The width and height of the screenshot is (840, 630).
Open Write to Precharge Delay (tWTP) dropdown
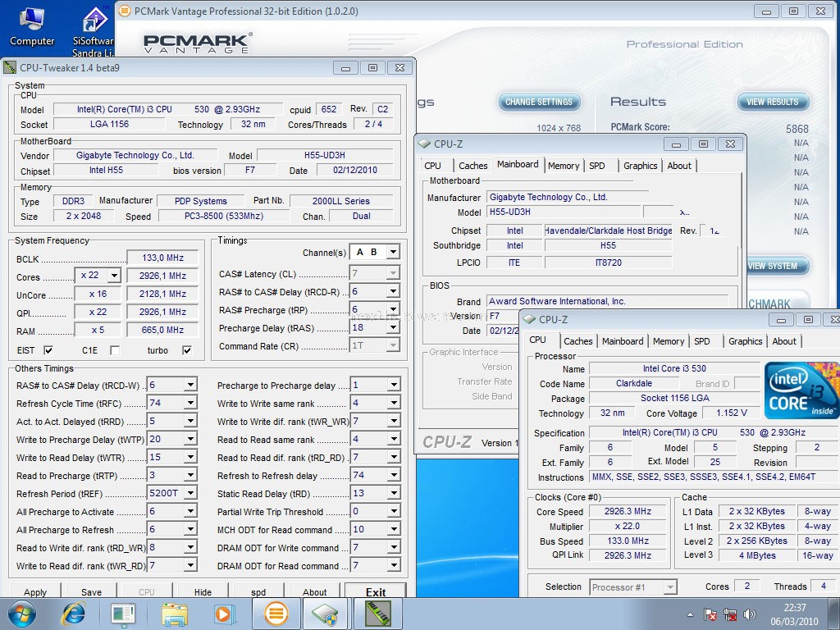190,440
